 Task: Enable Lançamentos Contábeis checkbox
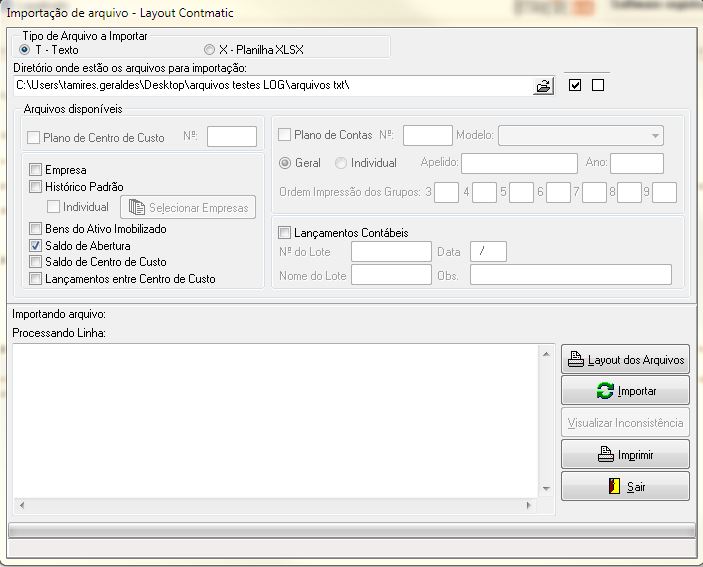[x=284, y=232]
